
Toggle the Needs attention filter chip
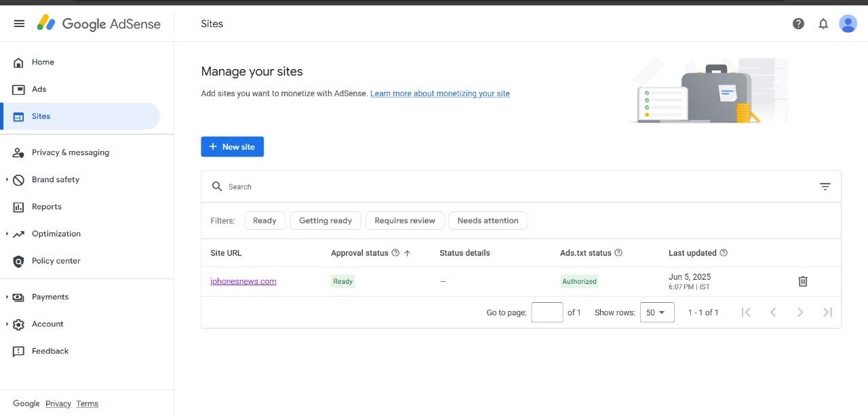pos(488,220)
